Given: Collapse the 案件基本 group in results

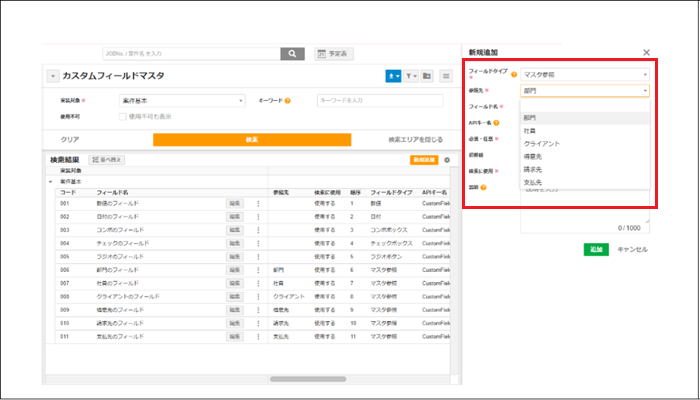Looking at the screenshot, I should click(51, 181).
